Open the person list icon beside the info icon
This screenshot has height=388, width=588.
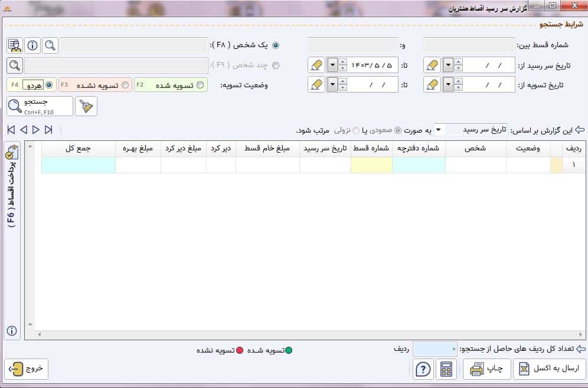click(15, 45)
